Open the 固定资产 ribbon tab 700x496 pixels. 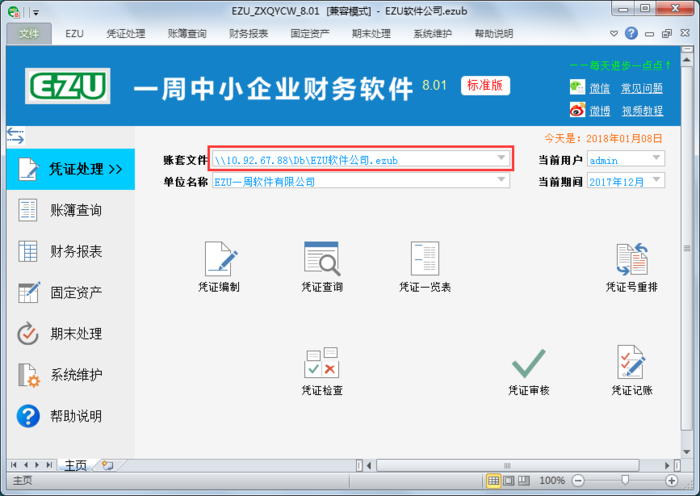[310, 33]
